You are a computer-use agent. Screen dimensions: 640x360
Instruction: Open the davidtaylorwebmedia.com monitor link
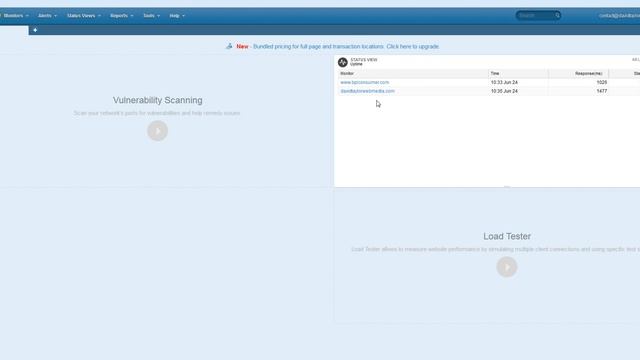[x=367, y=91]
